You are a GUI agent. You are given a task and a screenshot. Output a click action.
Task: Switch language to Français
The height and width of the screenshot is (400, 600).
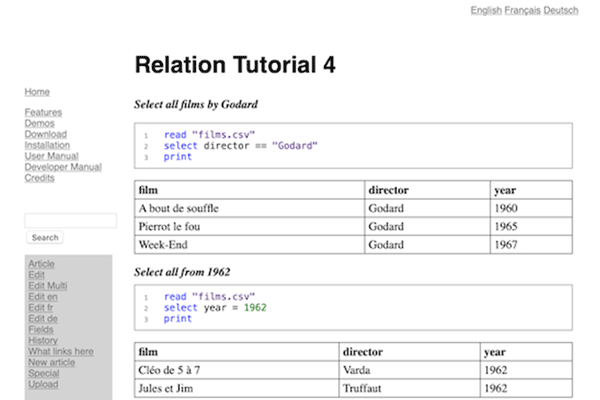point(522,10)
